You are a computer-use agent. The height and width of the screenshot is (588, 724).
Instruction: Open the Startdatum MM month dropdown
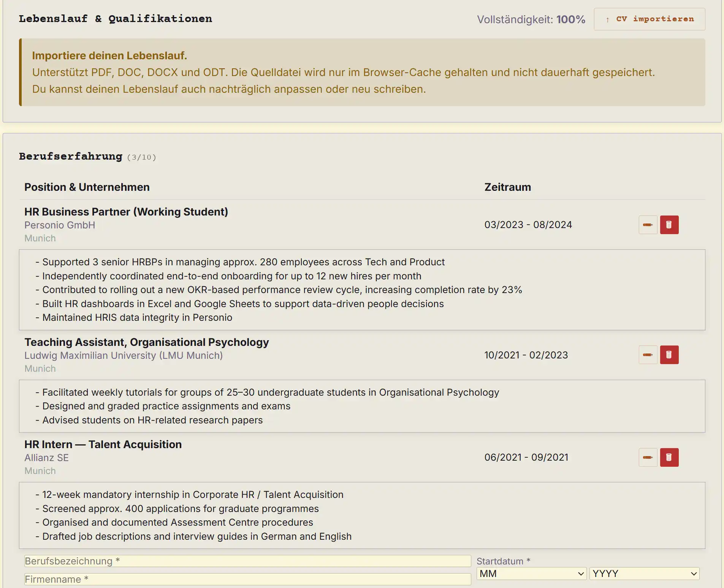tap(531, 574)
